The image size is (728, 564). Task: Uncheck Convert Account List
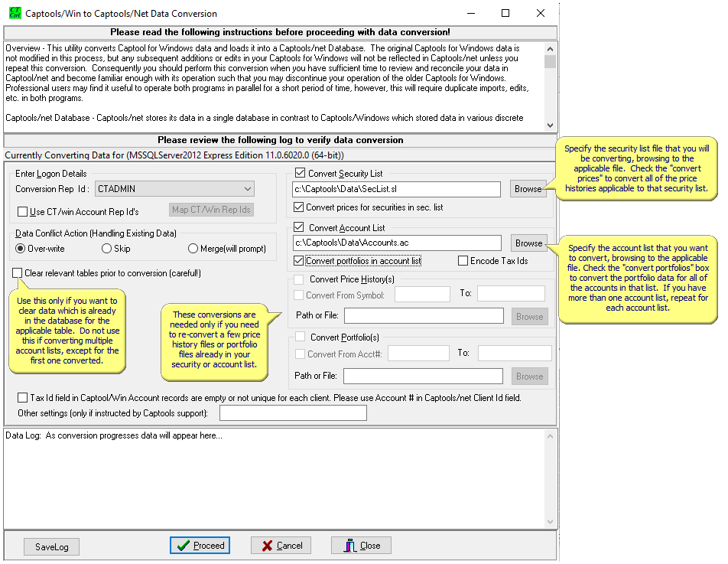click(x=299, y=227)
